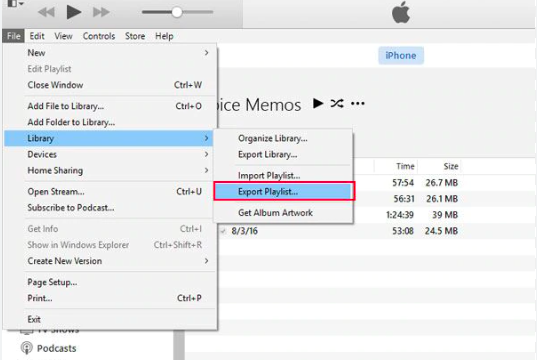Select Get Album Artwork
537x360 pixels.
(283, 213)
